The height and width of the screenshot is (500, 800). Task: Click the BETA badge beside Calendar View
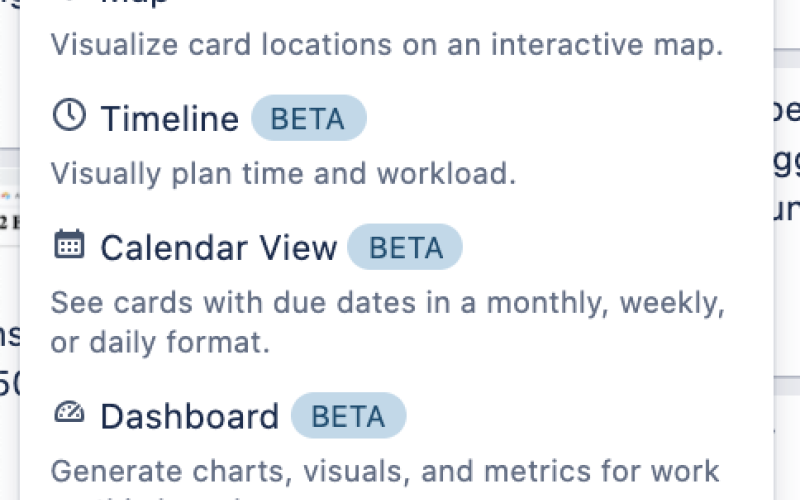click(405, 247)
